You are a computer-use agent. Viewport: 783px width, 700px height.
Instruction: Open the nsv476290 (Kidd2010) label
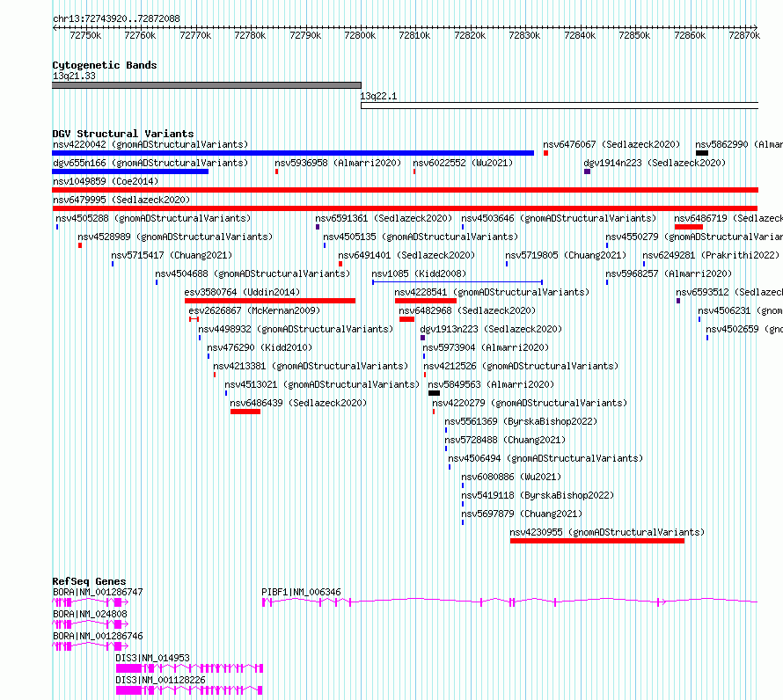click(x=260, y=347)
